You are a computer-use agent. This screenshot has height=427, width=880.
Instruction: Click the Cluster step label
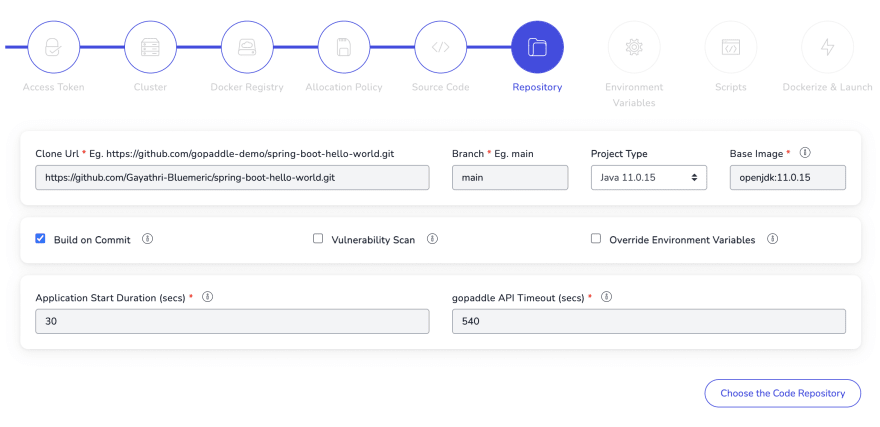[x=150, y=87]
